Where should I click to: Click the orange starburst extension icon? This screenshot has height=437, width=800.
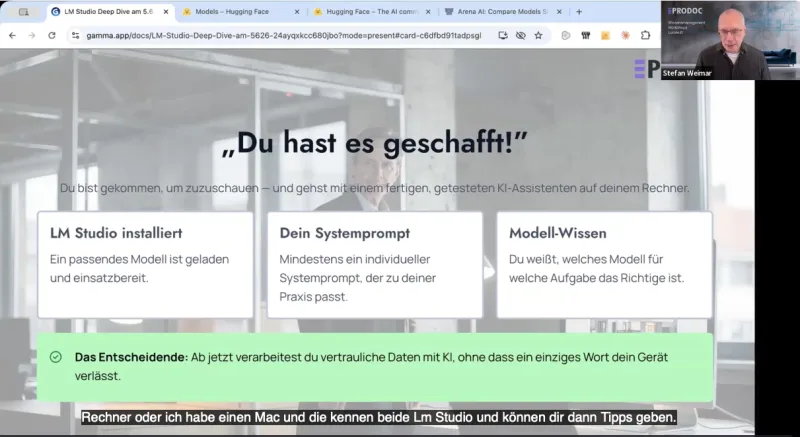click(625, 35)
